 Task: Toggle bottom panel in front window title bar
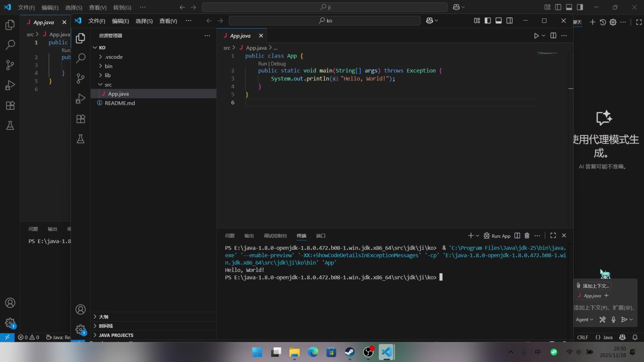499,21
